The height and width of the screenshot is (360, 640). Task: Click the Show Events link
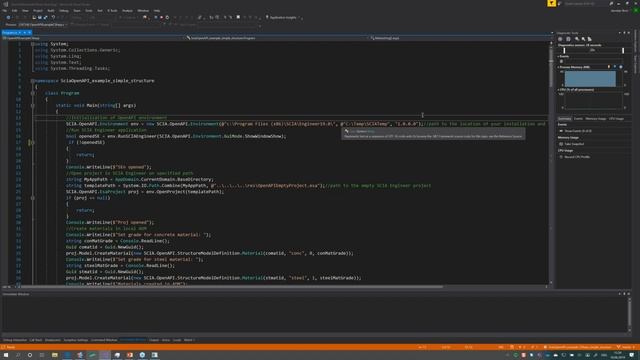tap(578, 131)
